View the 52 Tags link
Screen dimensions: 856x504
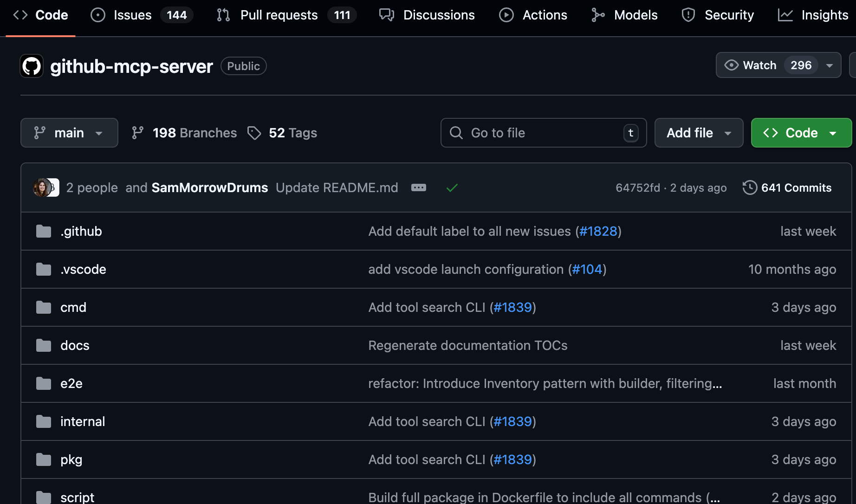282,133
